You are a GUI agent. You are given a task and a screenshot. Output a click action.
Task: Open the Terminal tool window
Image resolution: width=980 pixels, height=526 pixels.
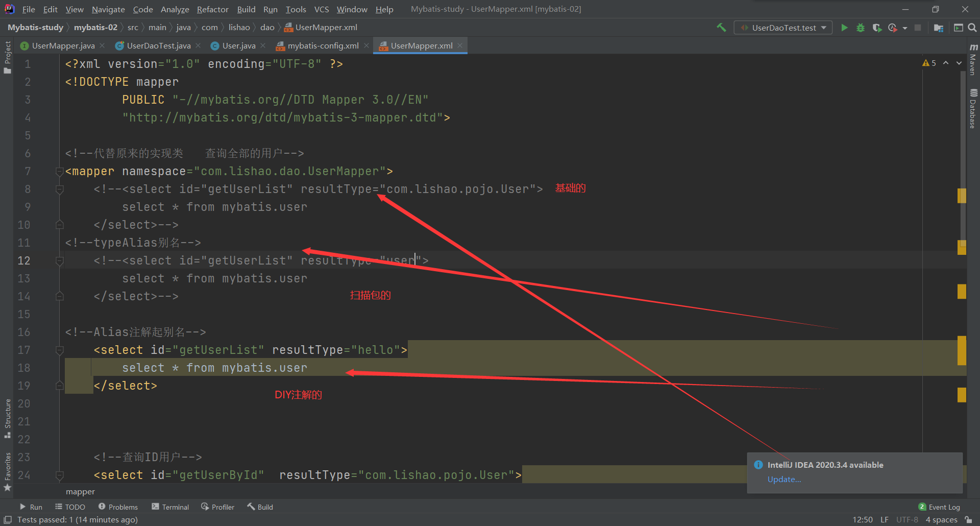170,507
